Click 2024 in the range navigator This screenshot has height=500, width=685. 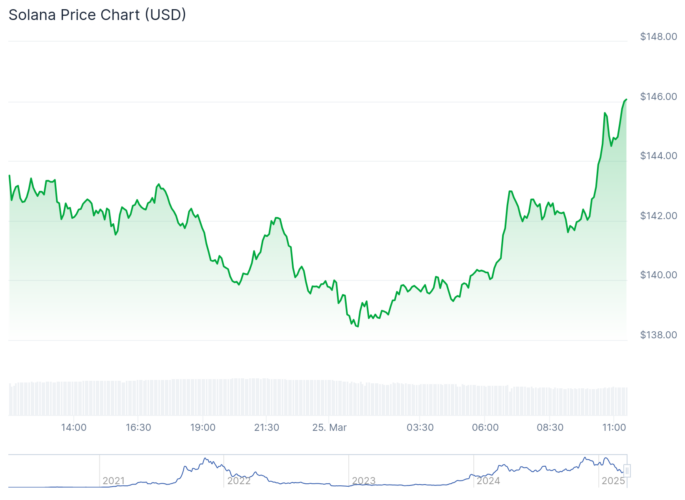[x=488, y=481]
